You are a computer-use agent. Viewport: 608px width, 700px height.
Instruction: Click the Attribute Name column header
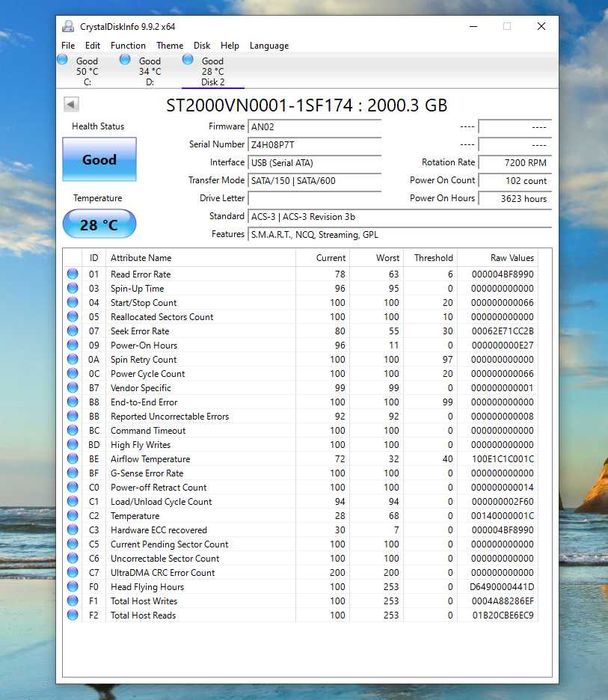coord(200,258)
